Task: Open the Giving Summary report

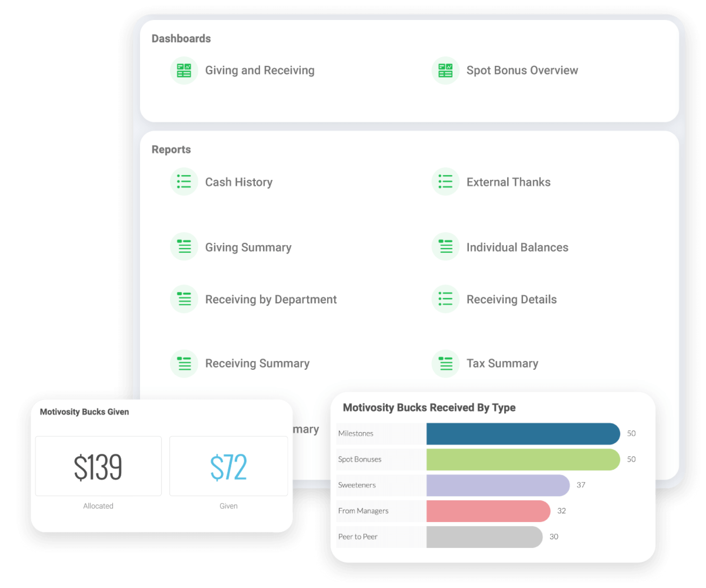Action: point(248,248)
